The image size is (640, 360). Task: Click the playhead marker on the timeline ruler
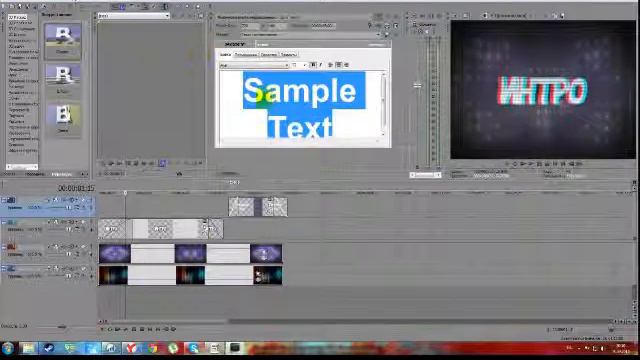(x=125, y=193)
